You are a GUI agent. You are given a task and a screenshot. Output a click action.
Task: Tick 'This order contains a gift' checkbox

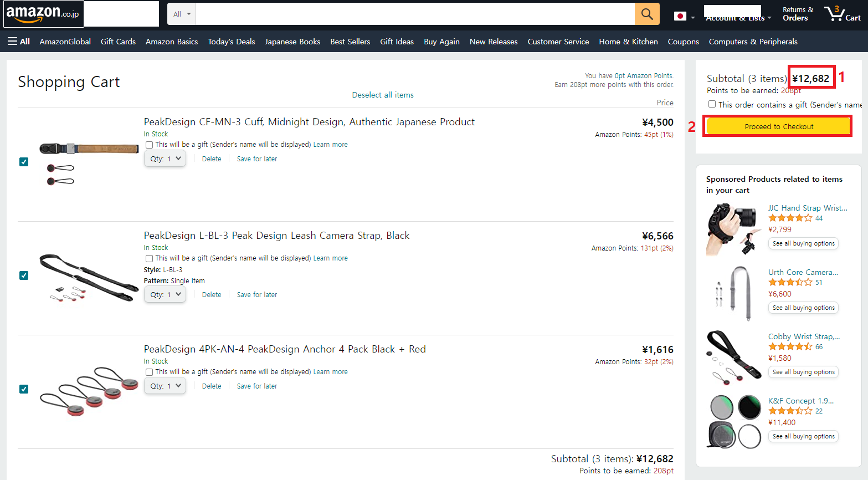pos(712,104)
